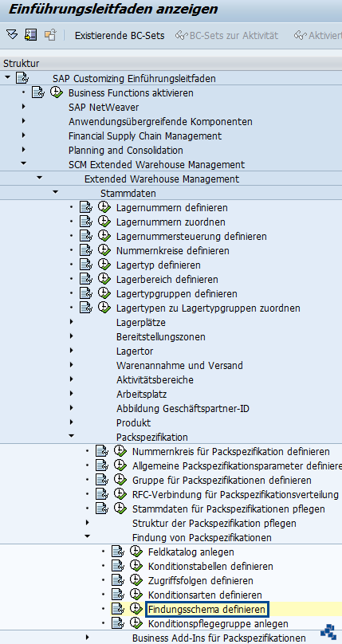Collapse Findung von Packspezifikationen node
Image resolution: width=342 pixels, height=644 pixels.
pos(88,536)
